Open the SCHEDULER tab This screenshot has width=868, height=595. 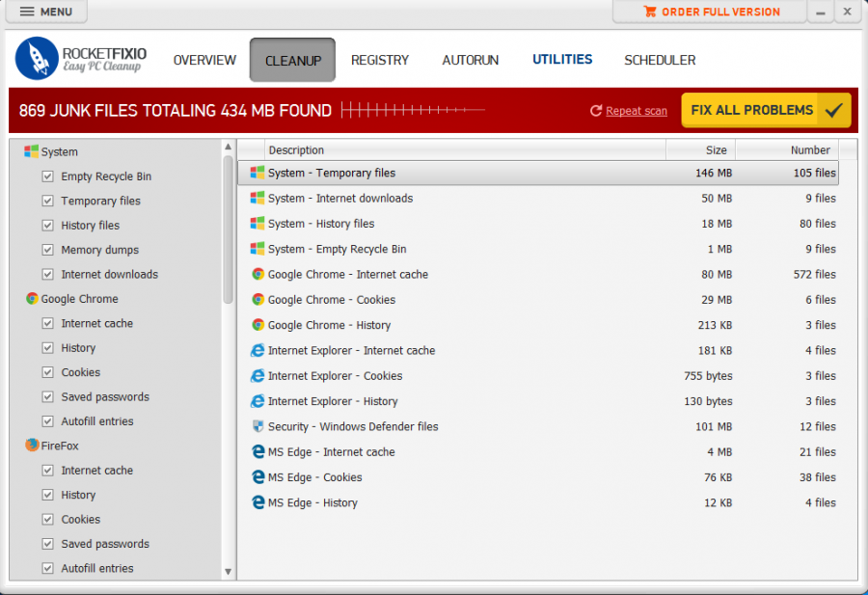click(660, 60)
